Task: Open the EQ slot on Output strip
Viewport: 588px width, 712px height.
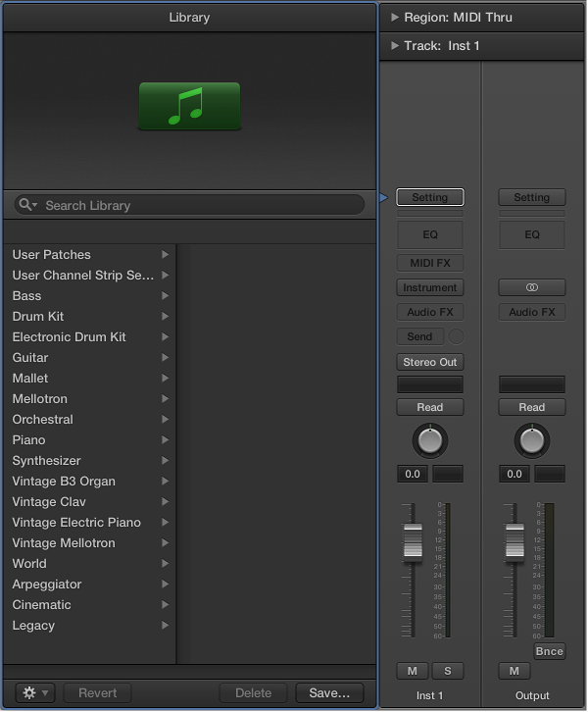Action: point(532,234)
